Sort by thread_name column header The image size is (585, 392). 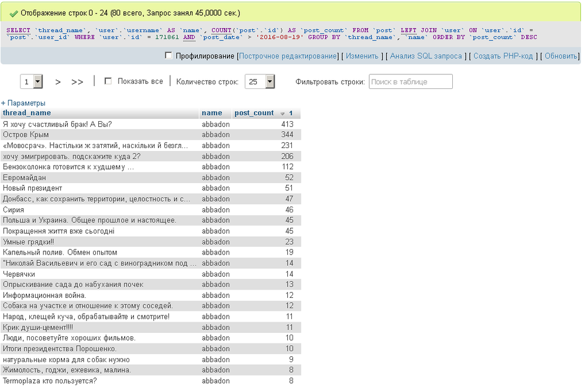27,113
